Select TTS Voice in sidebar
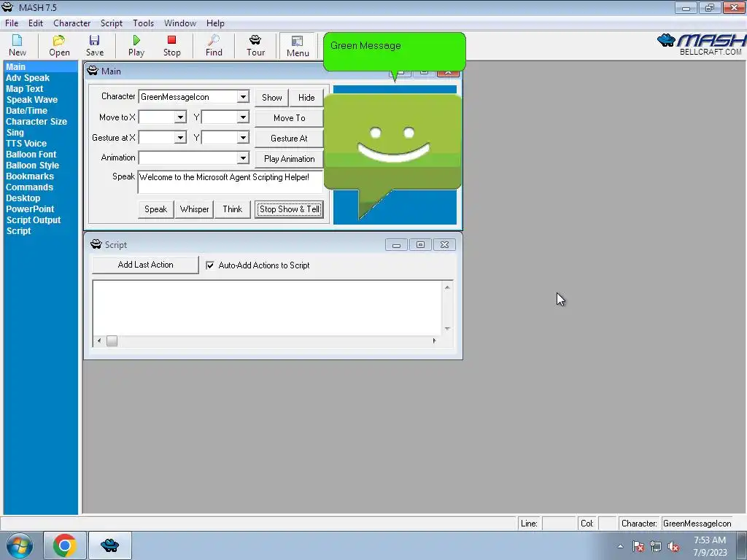The height and width of the screenshot is (560, 747). (x=26, y=144)
